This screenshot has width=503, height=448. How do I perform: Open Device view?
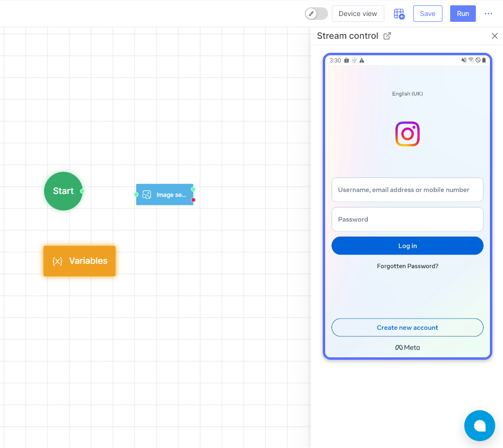click(358, 14)
